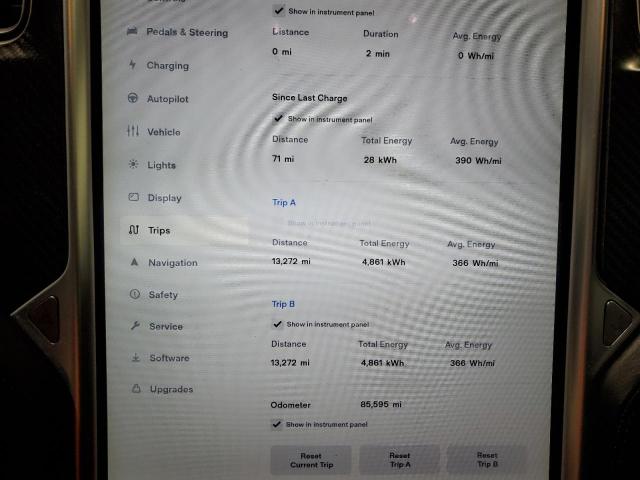Image resolution: width=640 pixels, height=480 pixels.
Task: Tap the Vehicle sliders icon
Action: (x=133, y=132)
